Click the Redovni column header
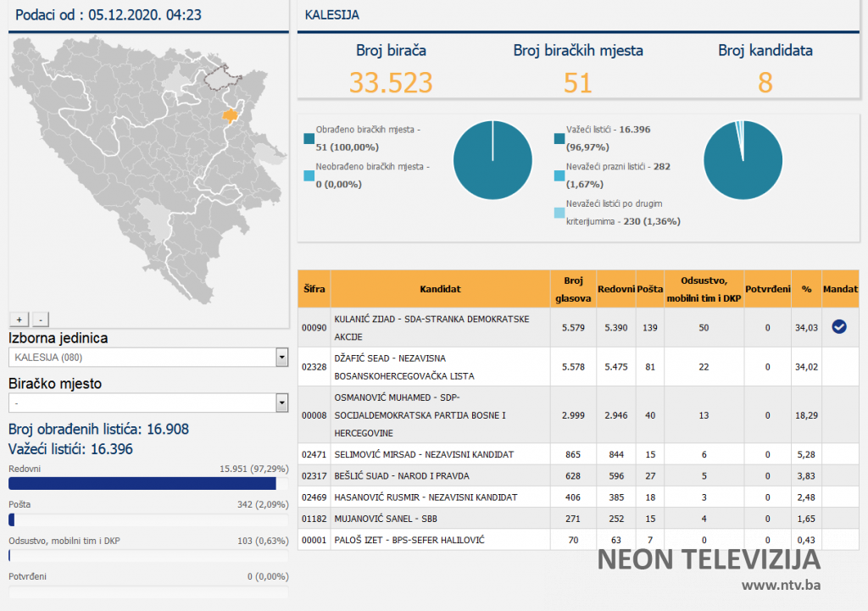868x611 pixels. [615, 289]
